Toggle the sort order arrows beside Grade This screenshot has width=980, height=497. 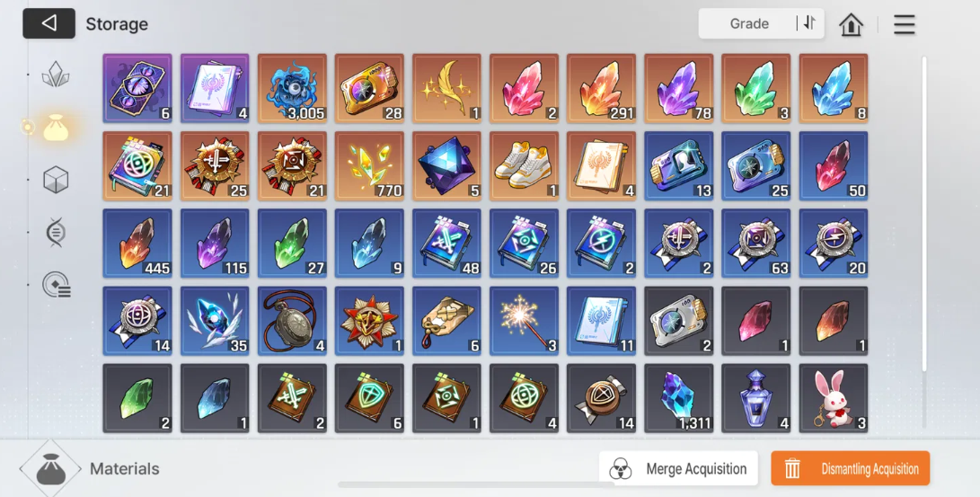tap(808, 23)
